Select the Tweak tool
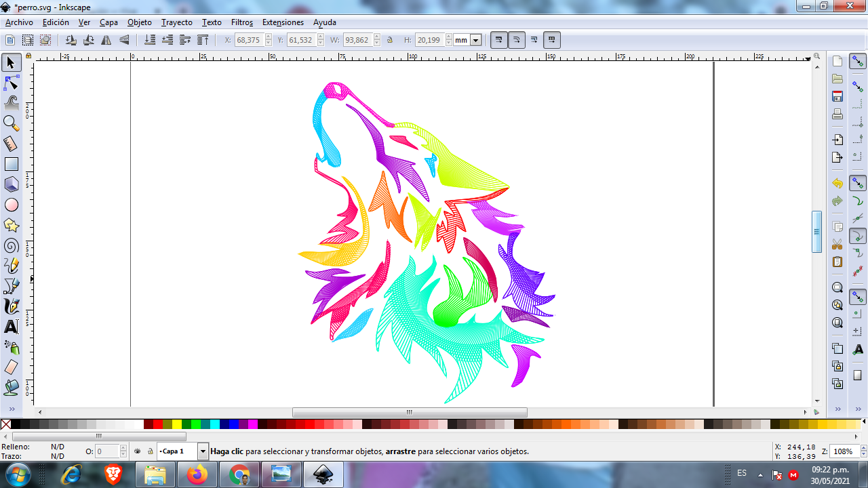Screen dimensions: 868x488 click(11, 103)
